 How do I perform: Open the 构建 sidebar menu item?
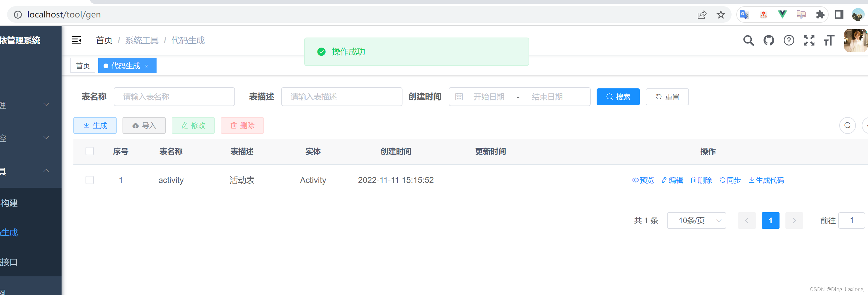coord(31,203)
